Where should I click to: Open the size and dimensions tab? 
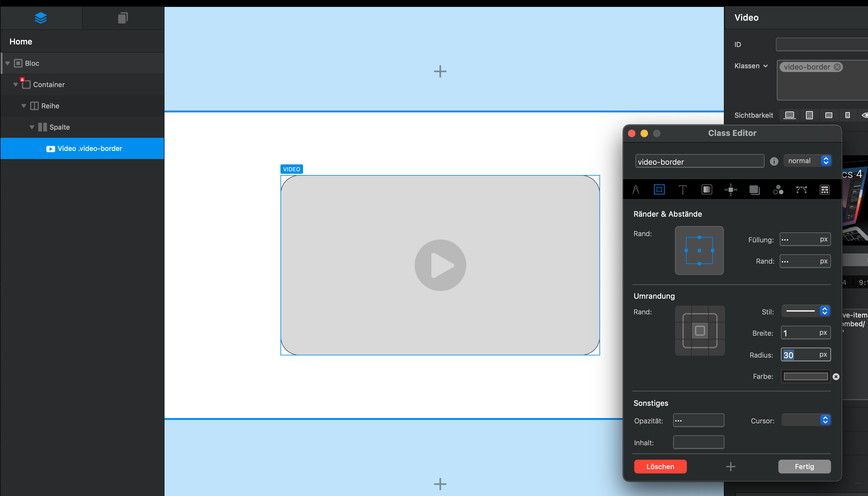point(730,190)
